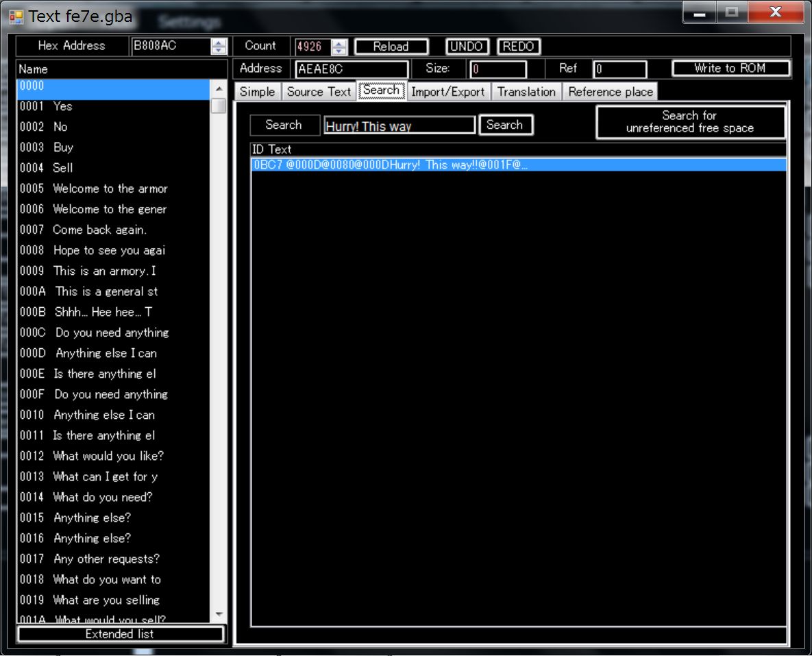Click the Hex Address stepper arrows
Screen dimensions: 812x656
[x=219, y=47]
